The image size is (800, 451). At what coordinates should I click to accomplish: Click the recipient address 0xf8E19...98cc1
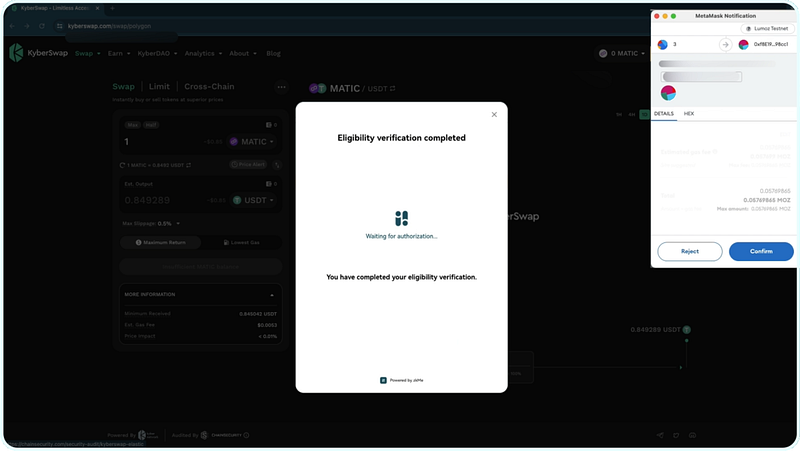[771, 44]
